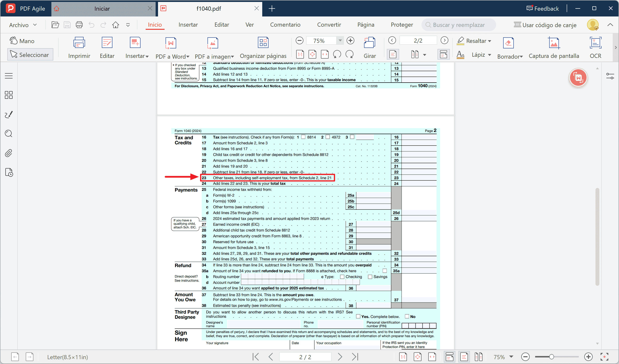
Task: Rotate page counterclockwise icon in ribbon
Action: [x=337, y=54]
